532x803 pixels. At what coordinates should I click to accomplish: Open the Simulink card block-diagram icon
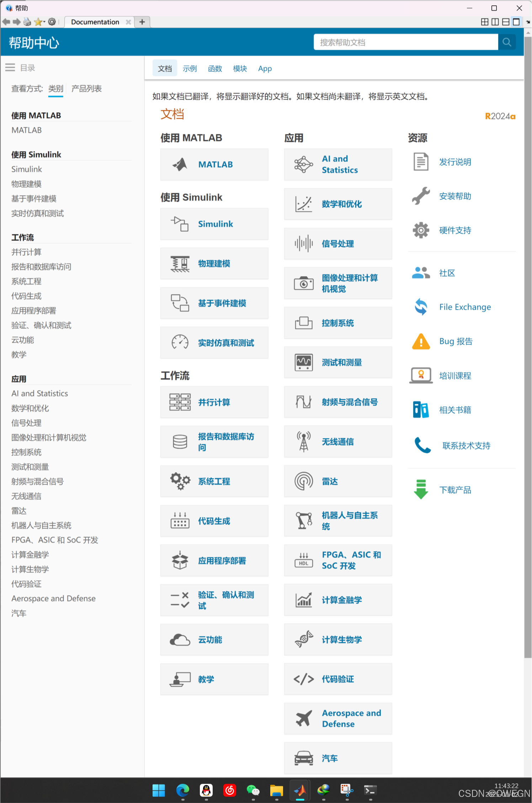coord(180,224)
